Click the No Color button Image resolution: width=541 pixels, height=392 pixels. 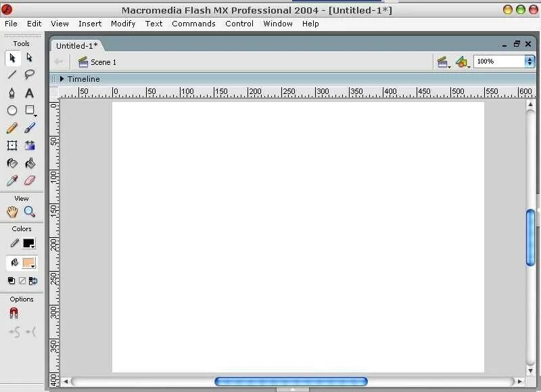[22, 281]
